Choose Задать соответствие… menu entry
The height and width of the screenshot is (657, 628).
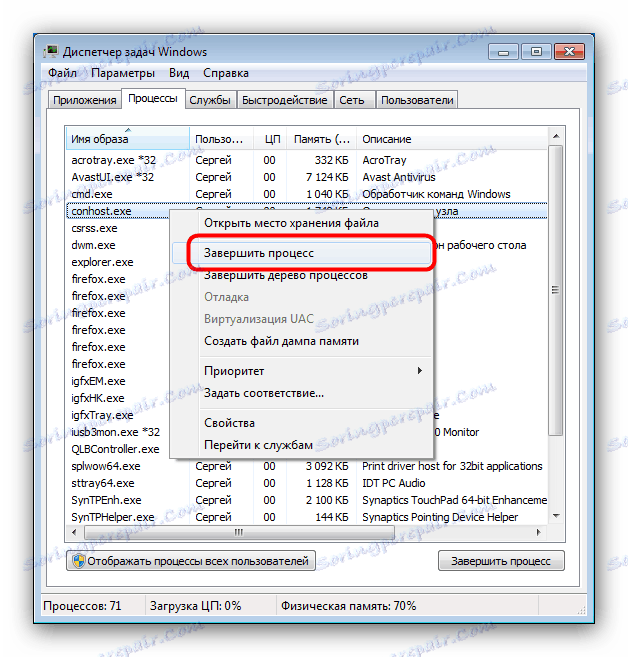coord(302,393)
